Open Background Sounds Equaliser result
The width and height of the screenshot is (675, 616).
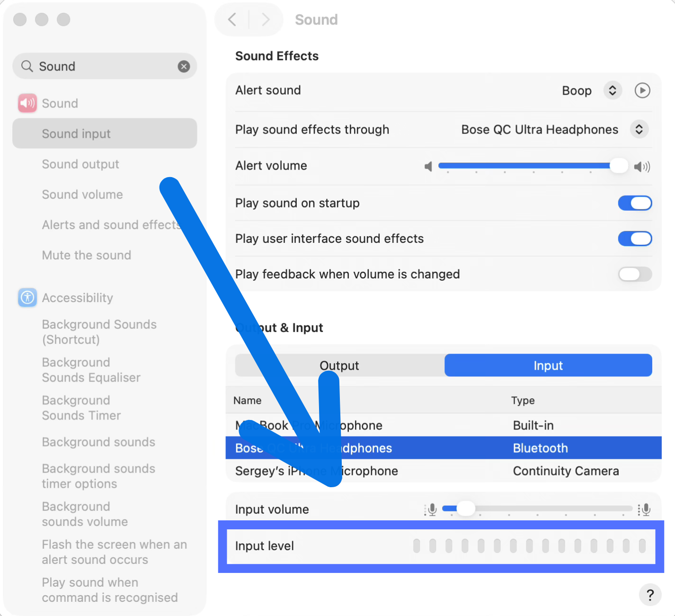(91, 370)
